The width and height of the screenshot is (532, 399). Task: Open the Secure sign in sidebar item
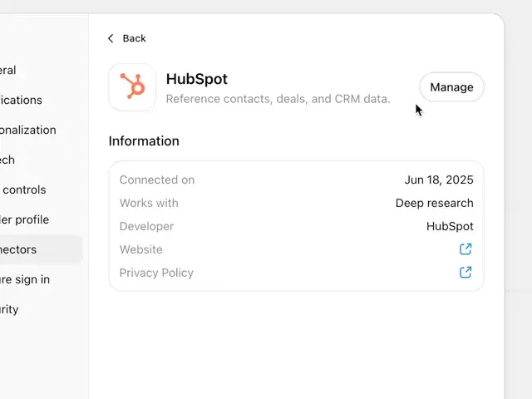pyautogui.click(x=25, y=279)
